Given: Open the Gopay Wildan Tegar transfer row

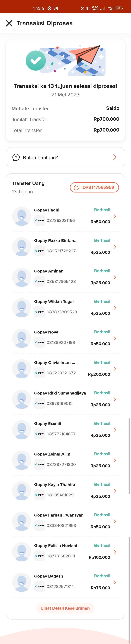Looking at the screenshot, I should tap(65, 308).
